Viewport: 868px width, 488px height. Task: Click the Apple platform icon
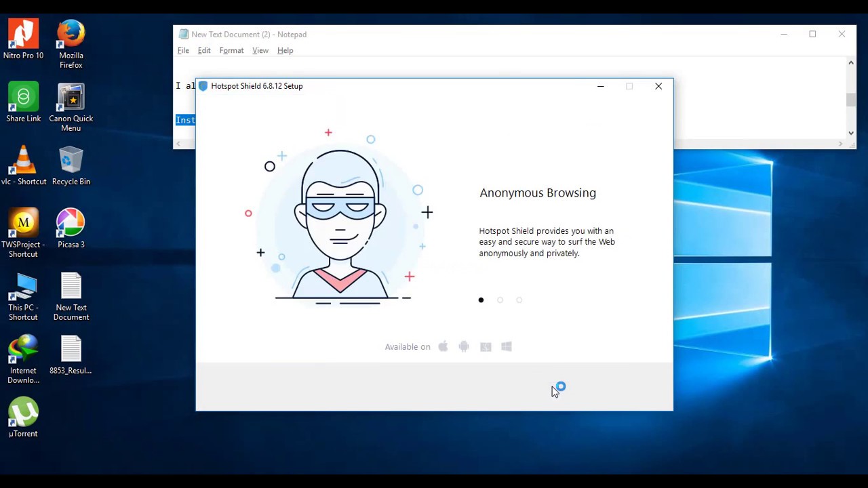443,346
